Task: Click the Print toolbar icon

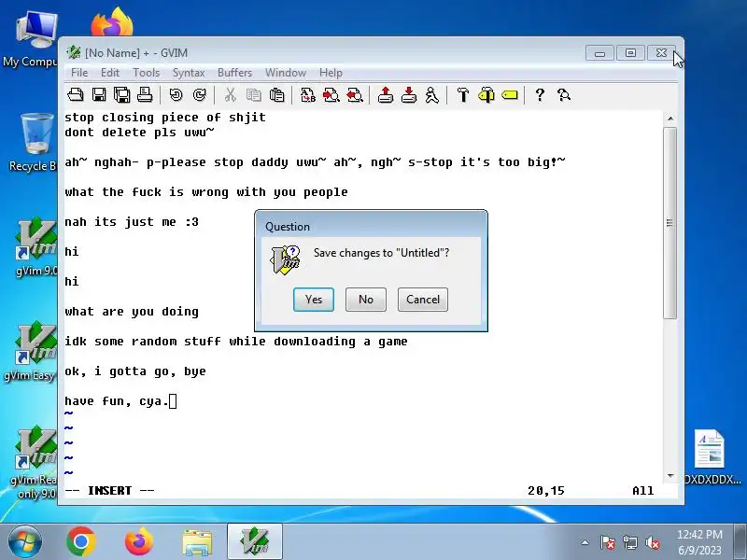Action: [x=145, y=95]
